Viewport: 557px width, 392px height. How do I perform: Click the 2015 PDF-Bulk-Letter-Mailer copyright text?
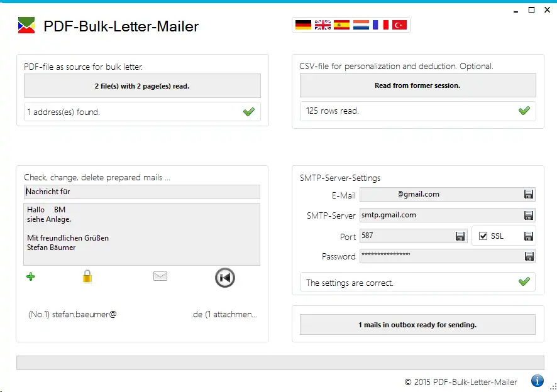pos(461,382)
